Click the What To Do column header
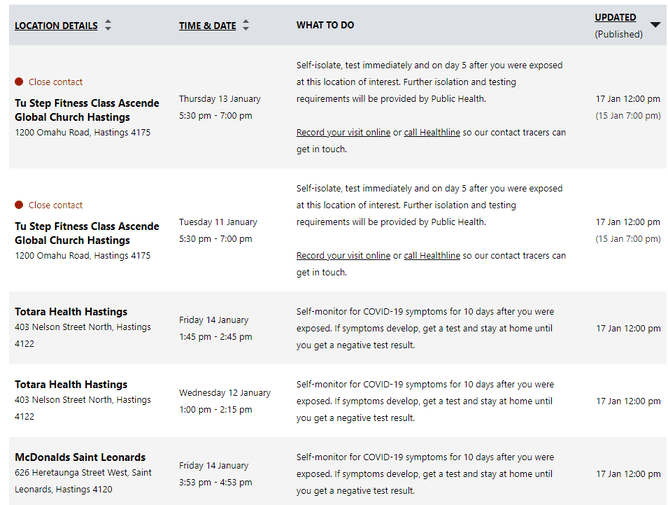 tap(325, 25)
